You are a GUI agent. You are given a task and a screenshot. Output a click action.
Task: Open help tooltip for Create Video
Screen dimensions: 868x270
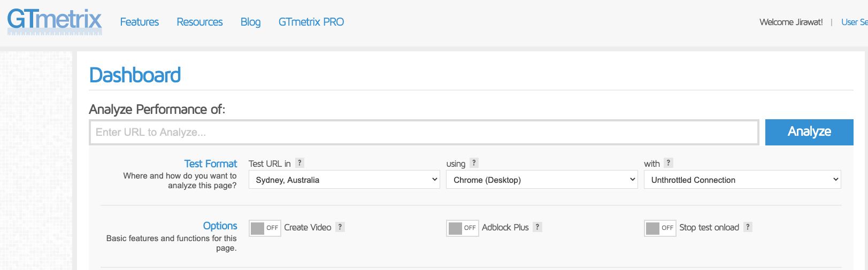coord(340,227)
